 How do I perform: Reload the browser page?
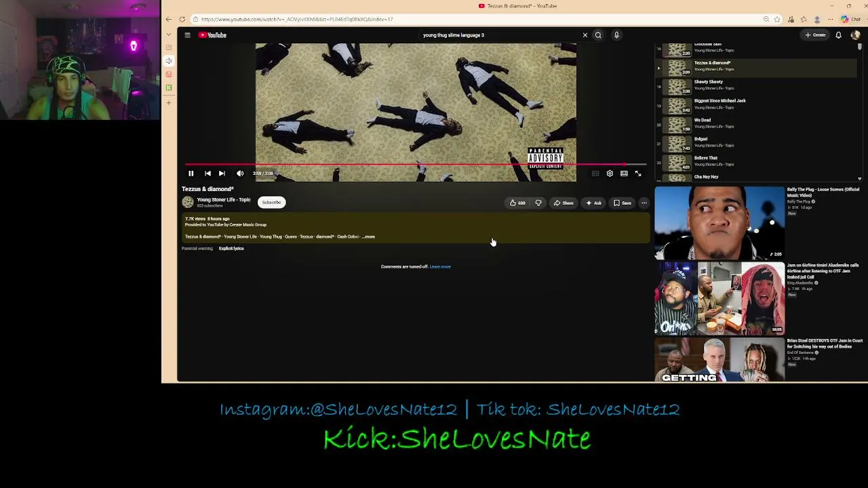pyautogui.click(x=182, y=19)
